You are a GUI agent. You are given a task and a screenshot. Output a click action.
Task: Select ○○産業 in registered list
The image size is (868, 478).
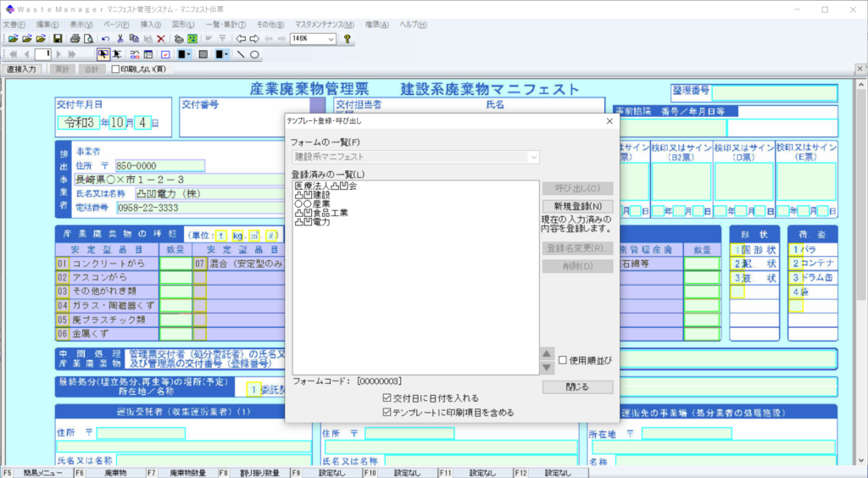point(312,204)
